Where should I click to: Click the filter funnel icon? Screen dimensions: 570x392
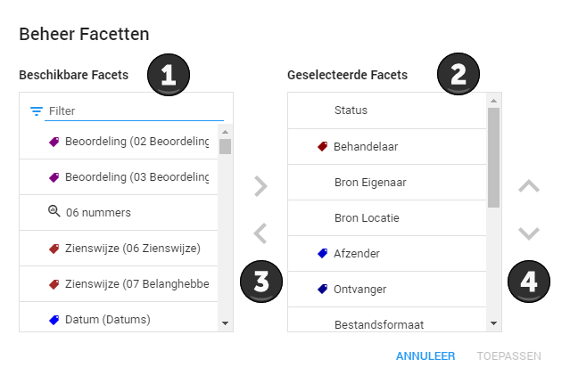coord(37,111)
